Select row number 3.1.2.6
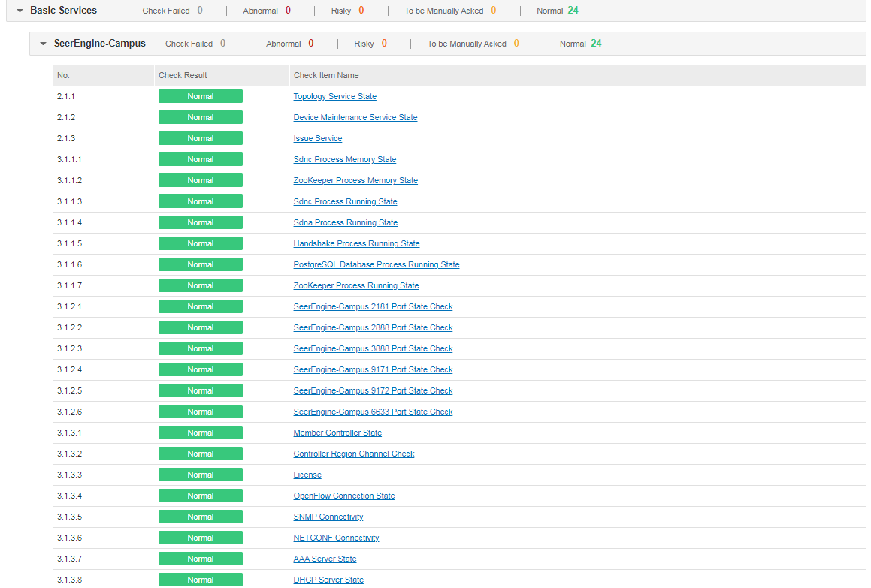The image size is (871, 588). point(69,412)
